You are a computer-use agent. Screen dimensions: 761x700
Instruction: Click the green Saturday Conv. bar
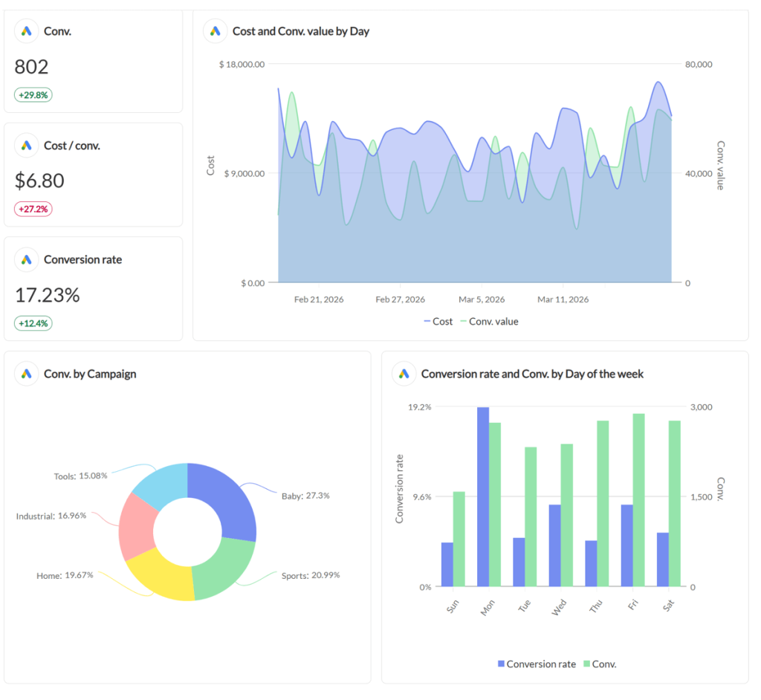(673, 505)
